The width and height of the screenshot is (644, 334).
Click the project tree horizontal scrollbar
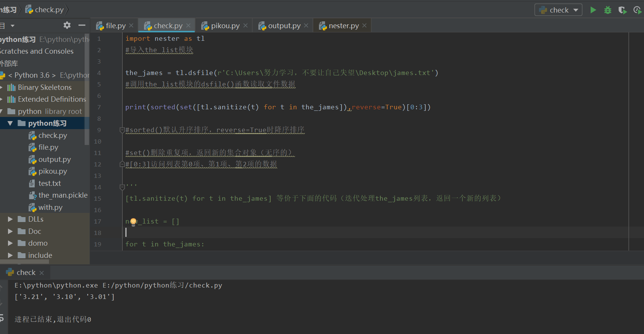tap(24, 262)
